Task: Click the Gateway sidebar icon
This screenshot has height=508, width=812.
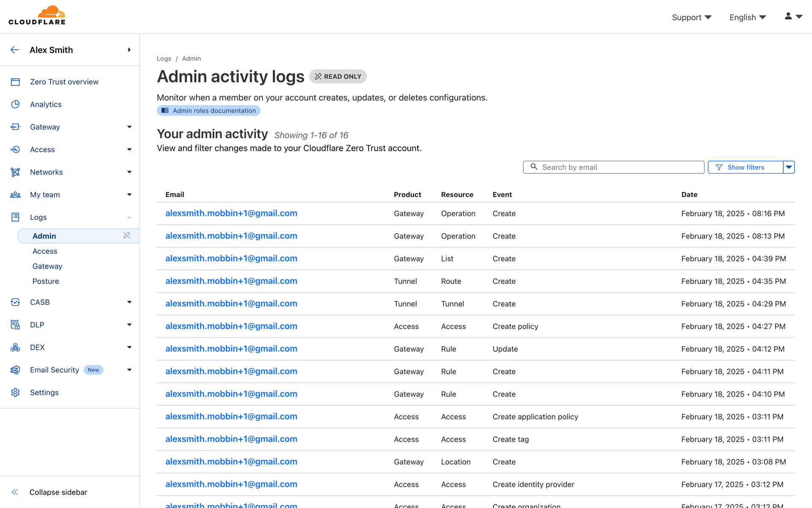Action: coord(15,127)
